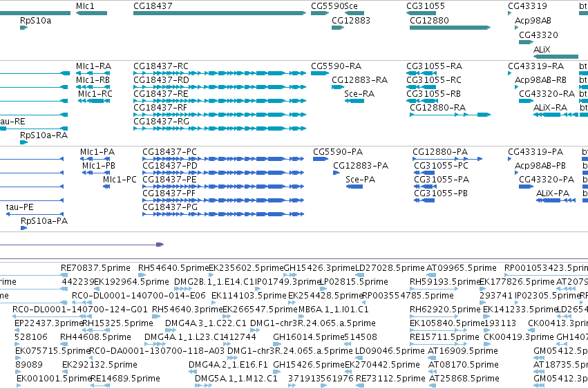Select the MB6A.1_1.I01.C1 EST label

coord(334,310)
